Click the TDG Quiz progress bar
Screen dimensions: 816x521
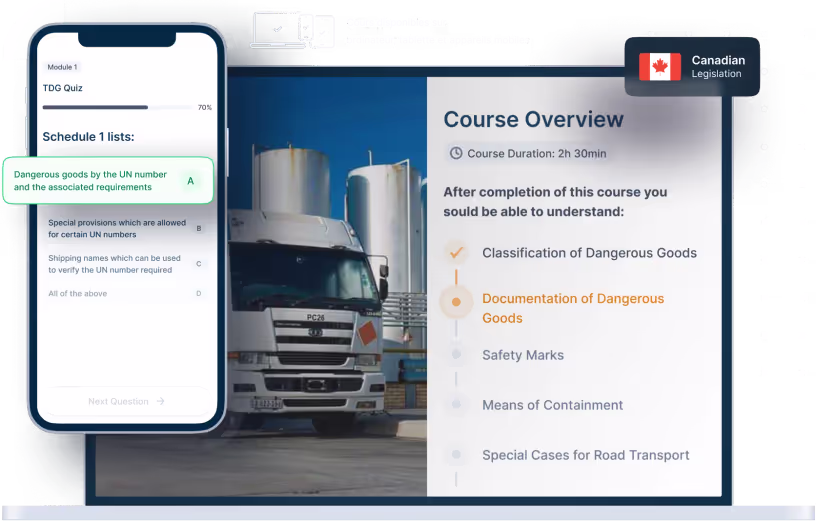coord(118,107)
